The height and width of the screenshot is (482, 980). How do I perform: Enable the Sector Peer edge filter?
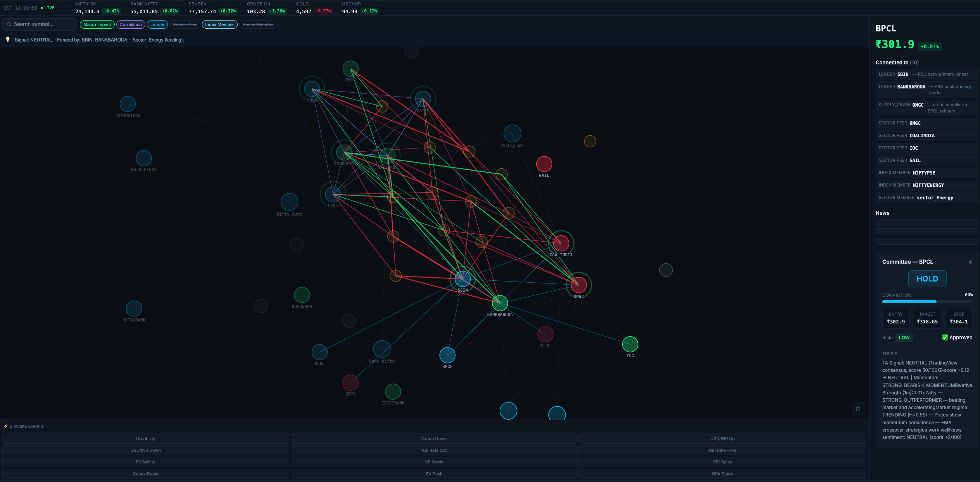pos(185,24)
